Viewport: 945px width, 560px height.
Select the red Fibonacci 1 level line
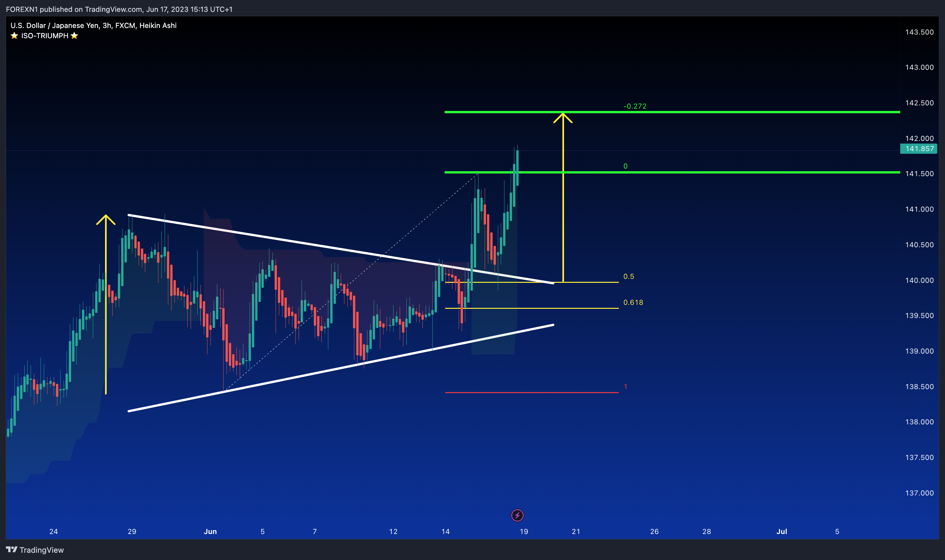pyautogui.click(x=532, y=392)
